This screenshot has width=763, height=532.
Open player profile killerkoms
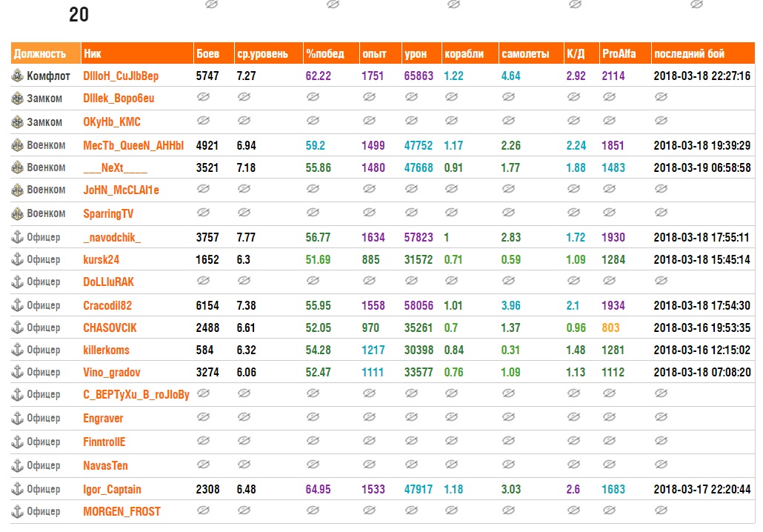pyautogui.click(x=106, y=350)
